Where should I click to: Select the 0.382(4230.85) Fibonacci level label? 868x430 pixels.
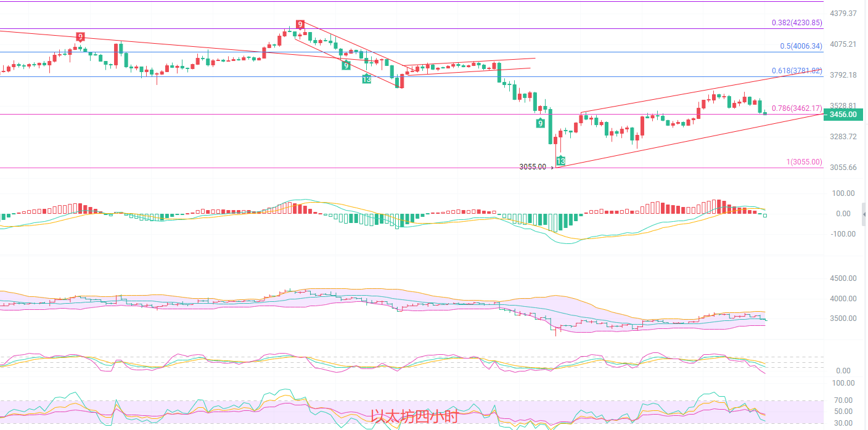(796, 23)
